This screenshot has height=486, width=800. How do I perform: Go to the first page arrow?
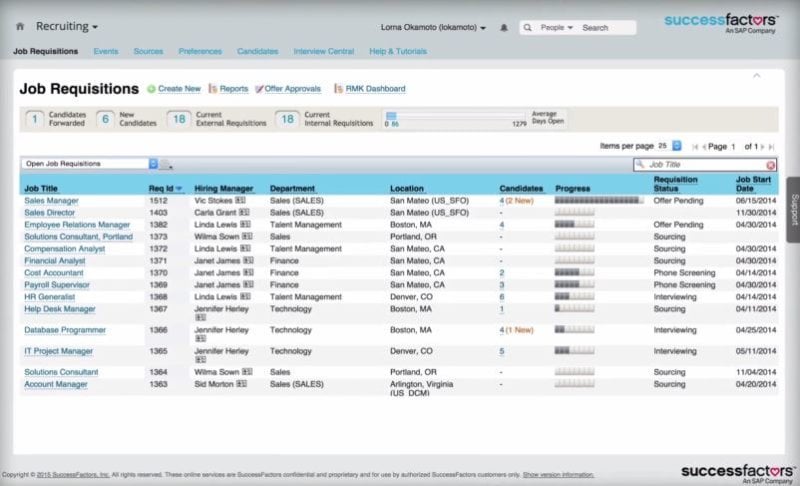pyautogui.click(x=695, y=147)
